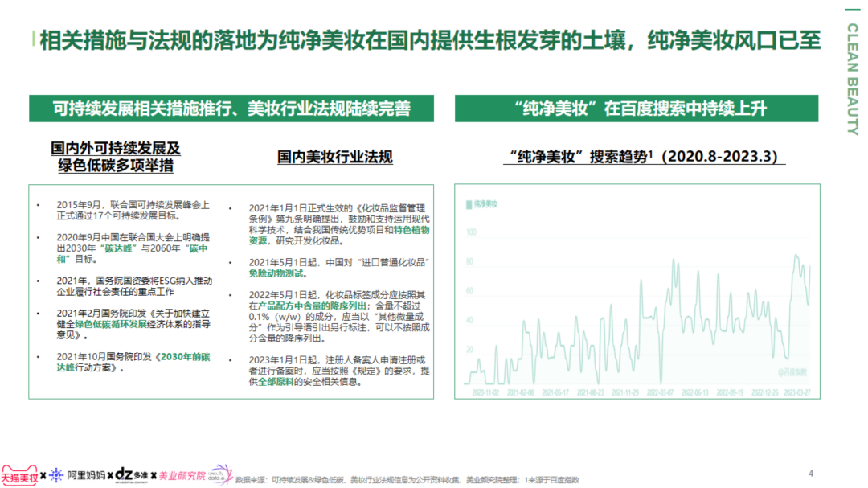Click y-axis value 80 on chart
The image size is (868, 488).
point(469,261)
